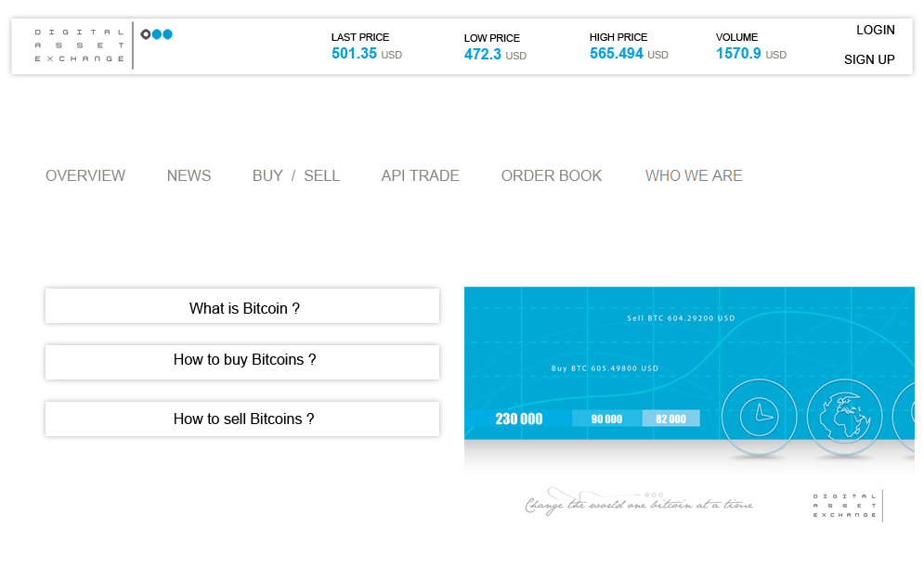Click the Volume value 1570.9
The image size is (924, 580).
(x=738, y=54)
